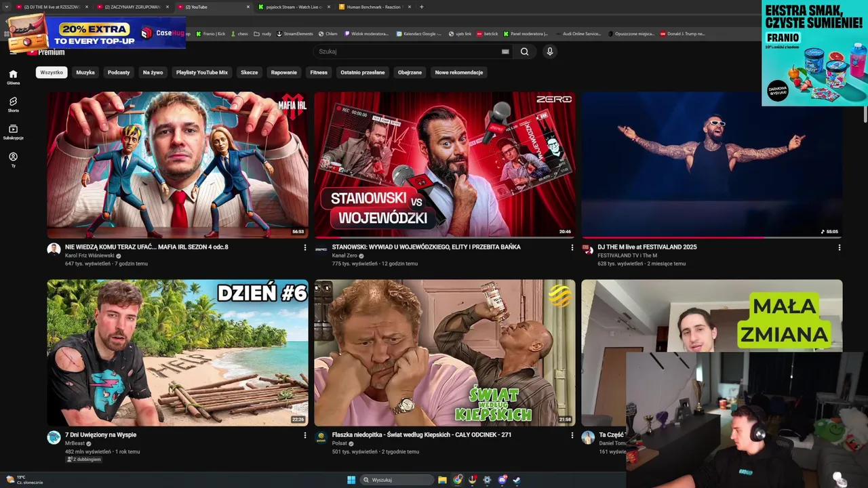
Task: Select the Rapowanie filter chip
Action: (284, 73)
